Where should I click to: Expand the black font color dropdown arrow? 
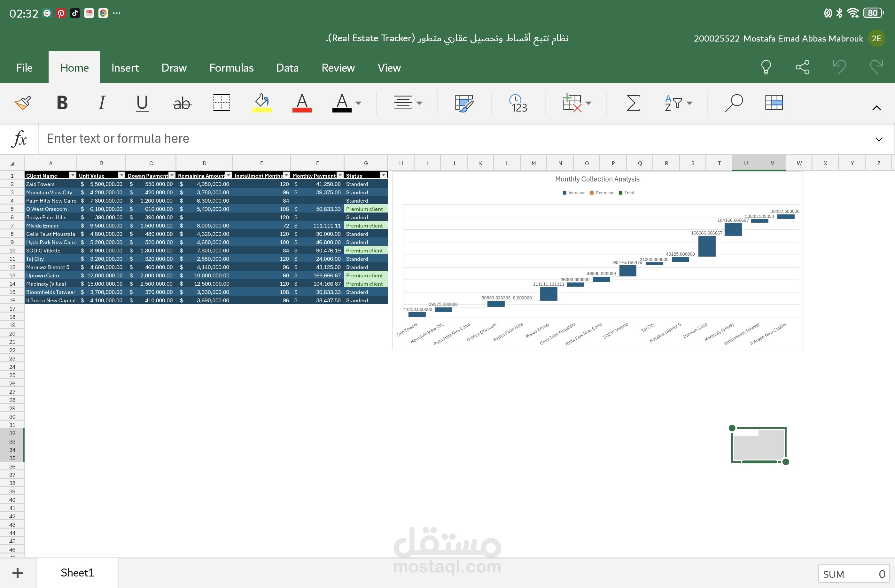click(358, 103)
